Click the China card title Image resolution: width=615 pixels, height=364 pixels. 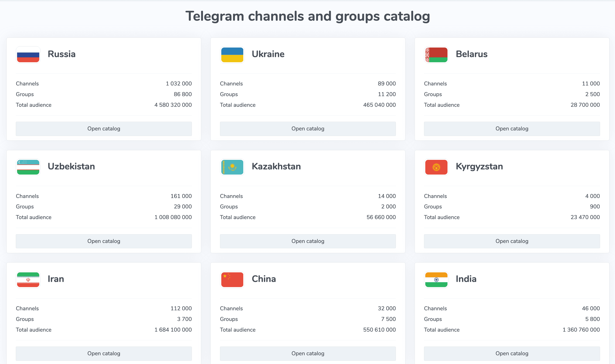pyautogui.click(x=264, y=279)
